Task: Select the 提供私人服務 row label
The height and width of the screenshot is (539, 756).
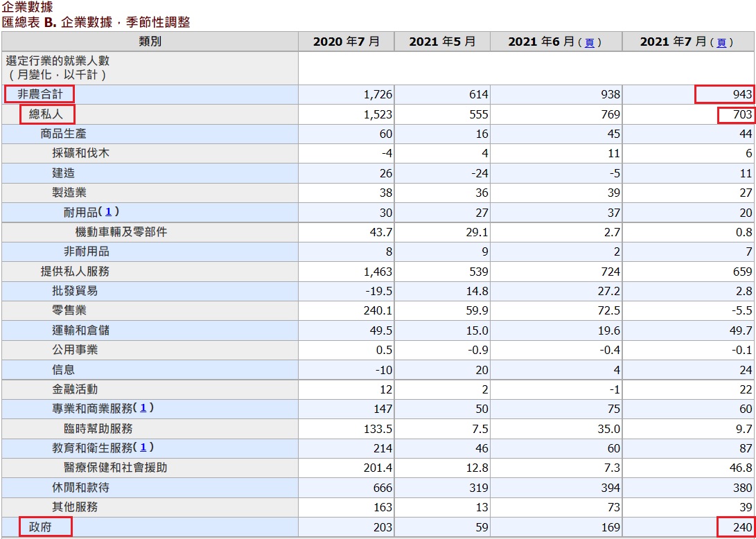Action: click(x=75, y=272)
